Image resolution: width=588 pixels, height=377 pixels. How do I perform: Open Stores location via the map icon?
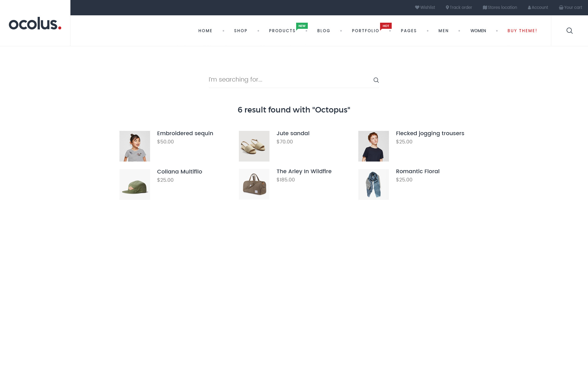484,7
